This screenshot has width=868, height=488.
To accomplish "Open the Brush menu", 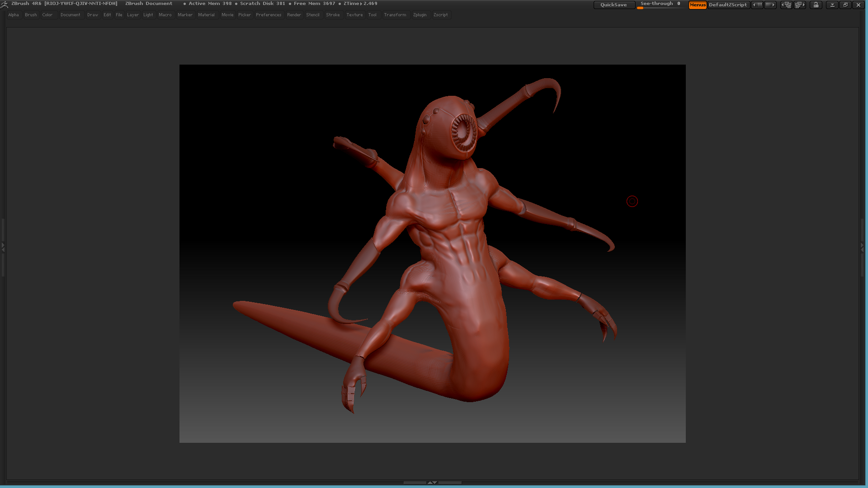I will pyautogui.click(x=31, y=15).
